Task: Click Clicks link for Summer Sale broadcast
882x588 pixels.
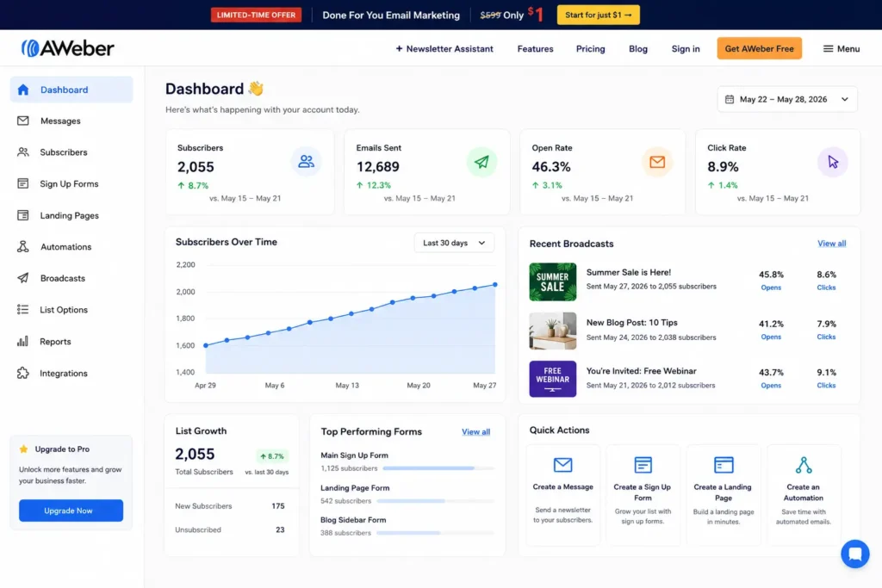Action: point(826,288)
